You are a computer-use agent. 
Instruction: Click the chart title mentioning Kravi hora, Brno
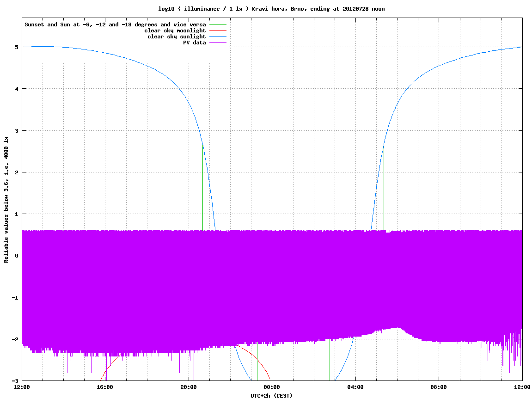point(271,9)
